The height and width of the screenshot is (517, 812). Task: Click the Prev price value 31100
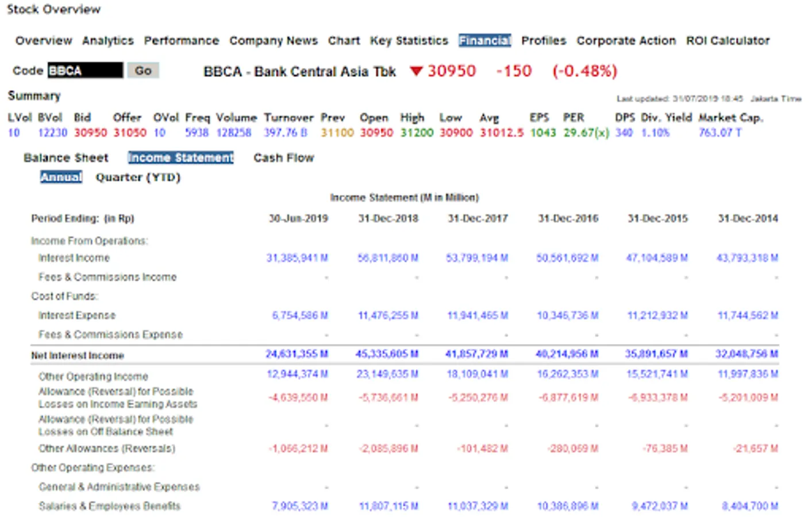337,133
